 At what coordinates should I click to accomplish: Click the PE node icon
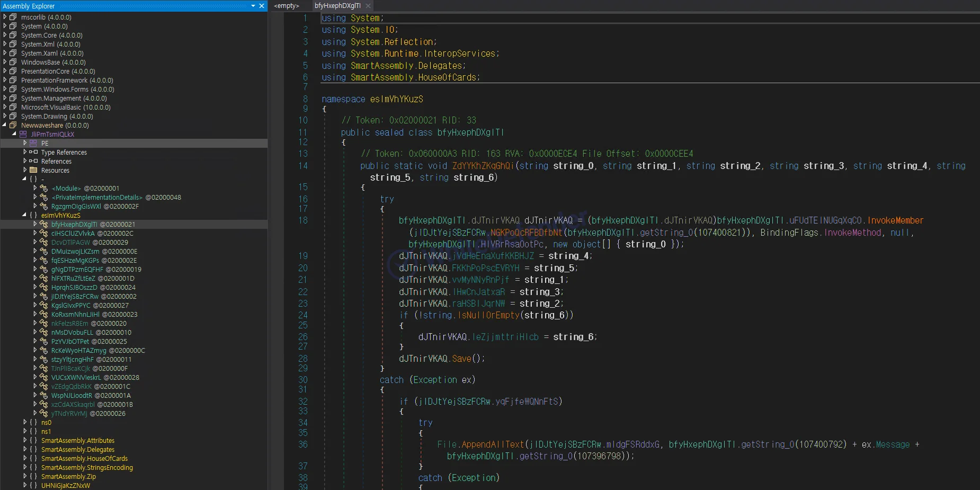point(33,143)
